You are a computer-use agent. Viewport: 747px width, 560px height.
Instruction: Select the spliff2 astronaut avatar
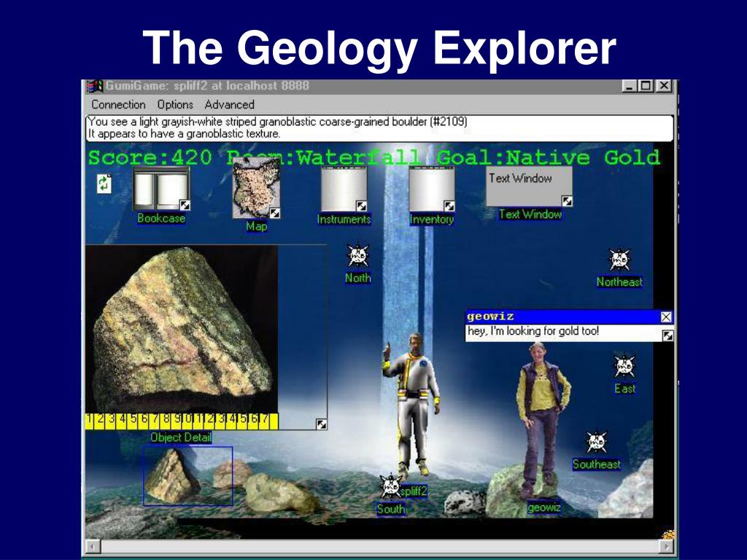pos(411,405)
